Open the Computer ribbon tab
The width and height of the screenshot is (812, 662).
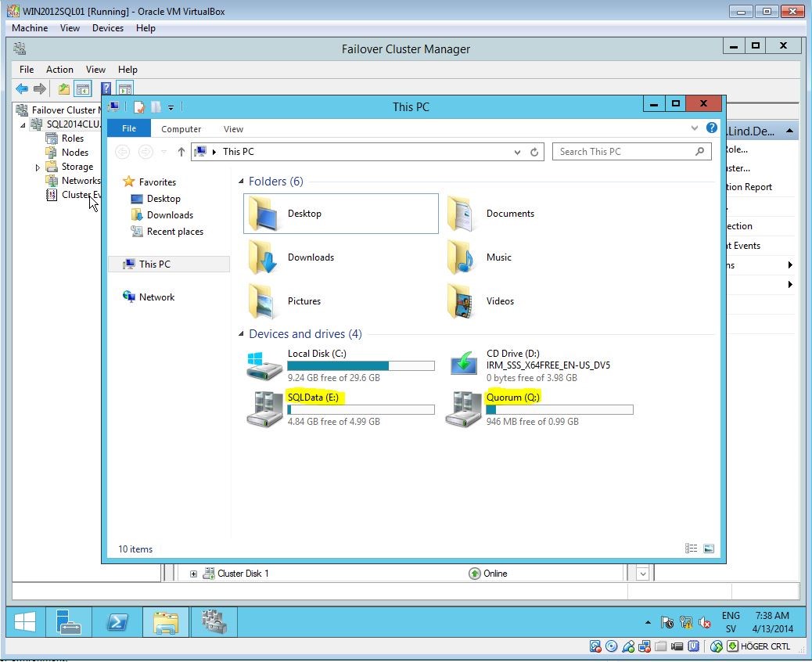point(181,129)
